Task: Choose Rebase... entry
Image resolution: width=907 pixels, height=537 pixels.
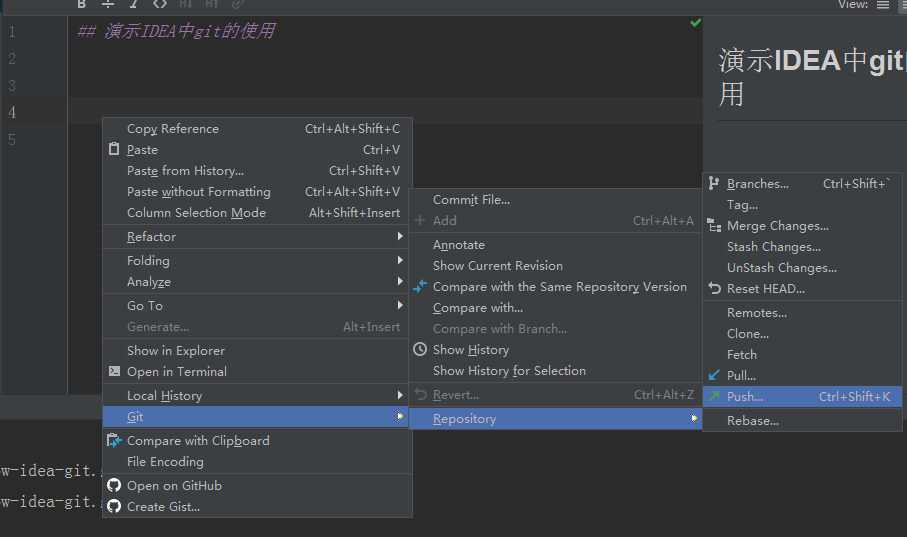Action: pos(803,421)
